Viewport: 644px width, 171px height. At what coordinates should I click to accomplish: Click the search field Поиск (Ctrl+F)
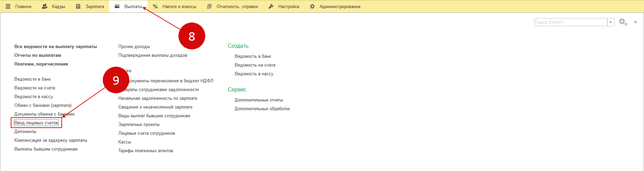pyautogui.click(x=570, y=22)
